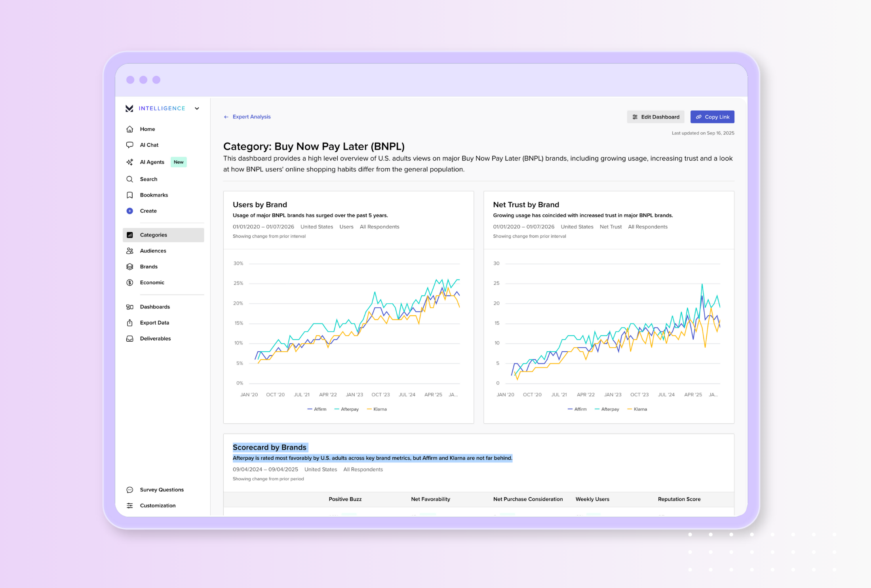871x588 pixels.
Task: Click the blue Create plus icon
Action: coord(129,211)
